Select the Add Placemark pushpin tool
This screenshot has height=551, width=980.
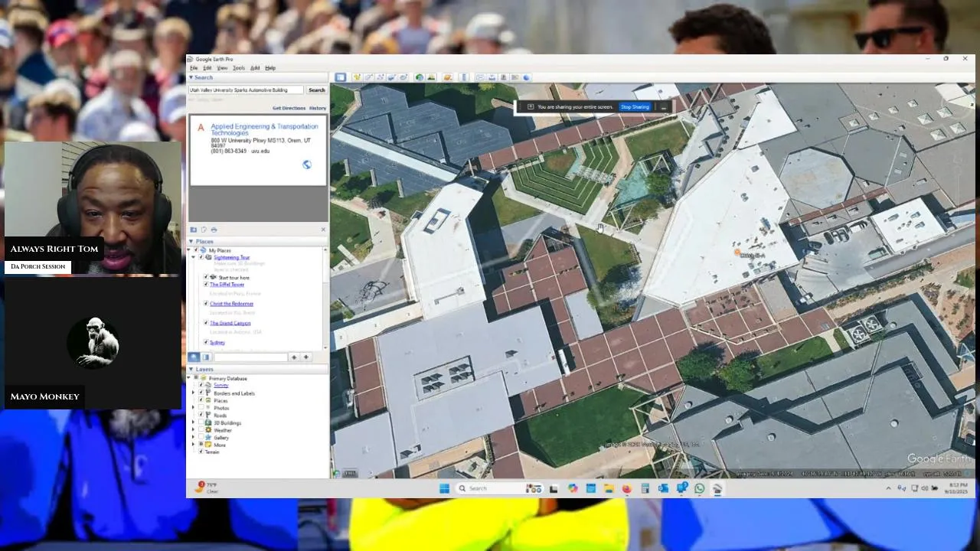pyautogui.click(x=358, y=77)
